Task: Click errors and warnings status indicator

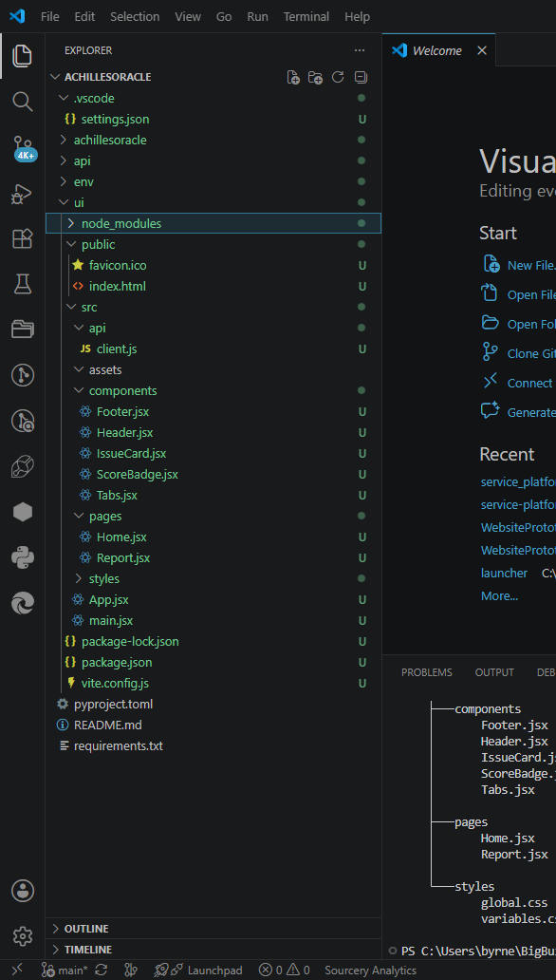Action: click(x=285, y=970)
